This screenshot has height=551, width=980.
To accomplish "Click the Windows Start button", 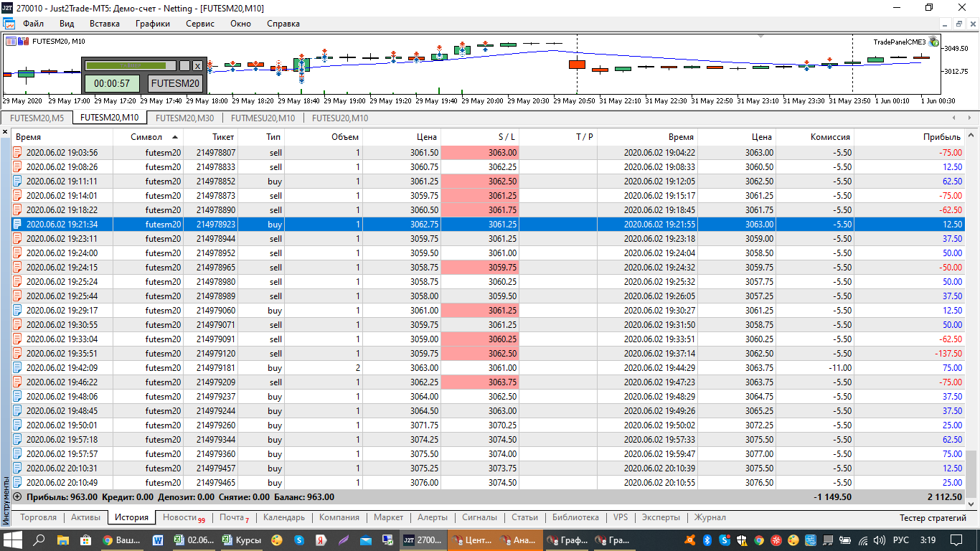I will tap(14, 540).
